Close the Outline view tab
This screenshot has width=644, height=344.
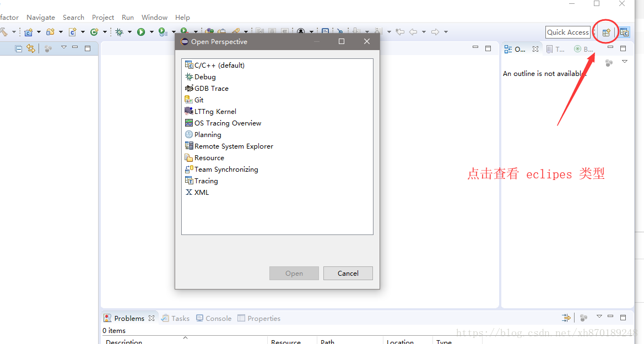tap(535, 49)
